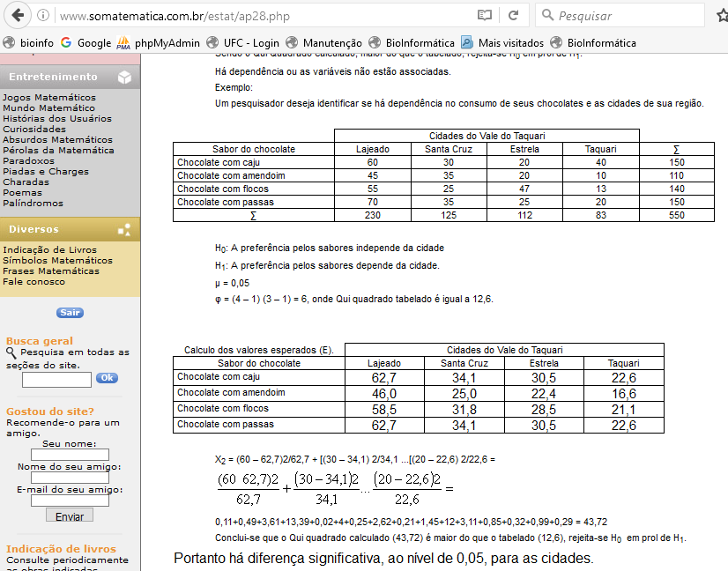Click the phpMyAdmin bookmark favicon
Screen dimensions: 728x571
tap(123, 42)
